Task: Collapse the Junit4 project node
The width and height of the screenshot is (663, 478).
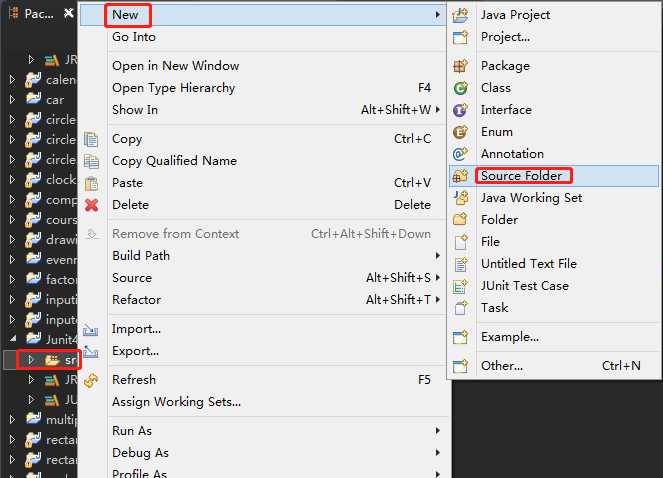Action: (13, 338)
